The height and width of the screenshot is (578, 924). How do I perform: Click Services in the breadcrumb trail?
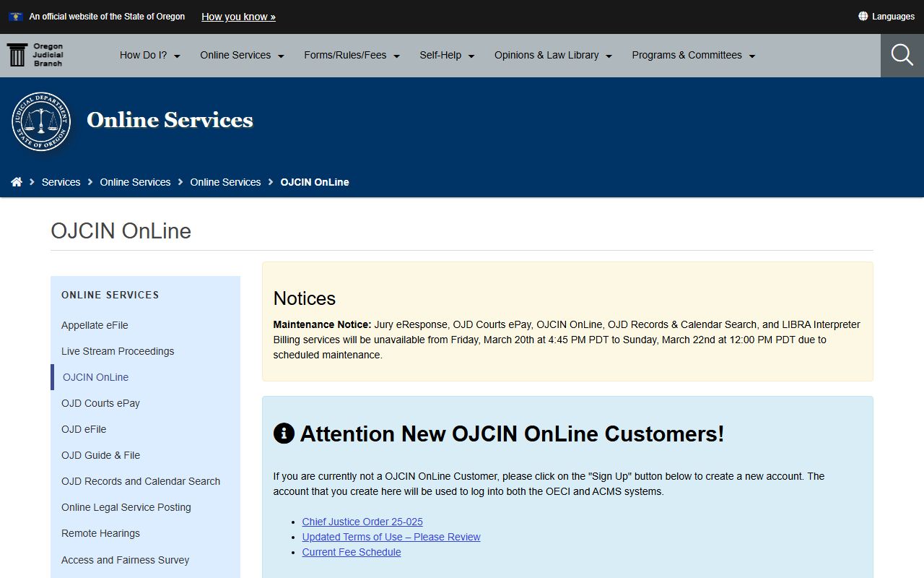tap(61, 182)
